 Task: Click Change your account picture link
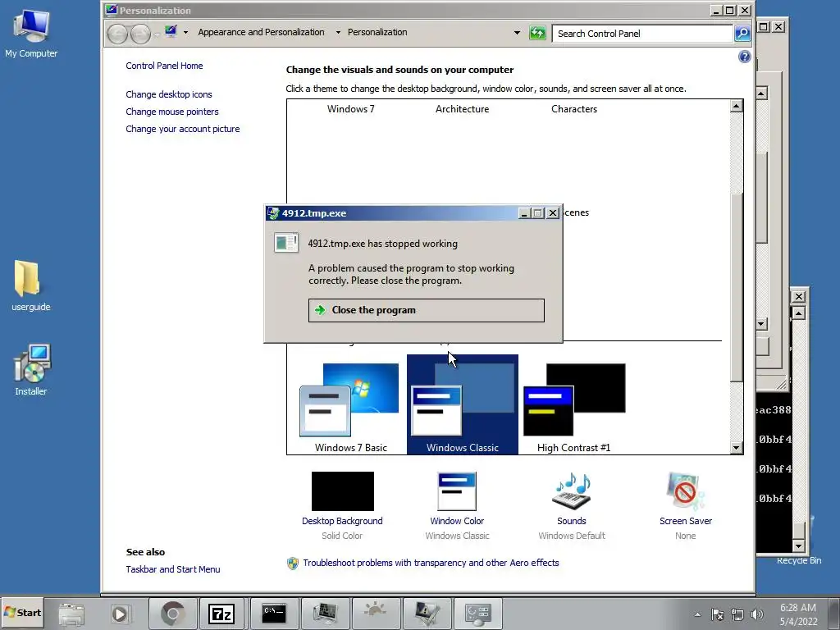click(183, 129)
